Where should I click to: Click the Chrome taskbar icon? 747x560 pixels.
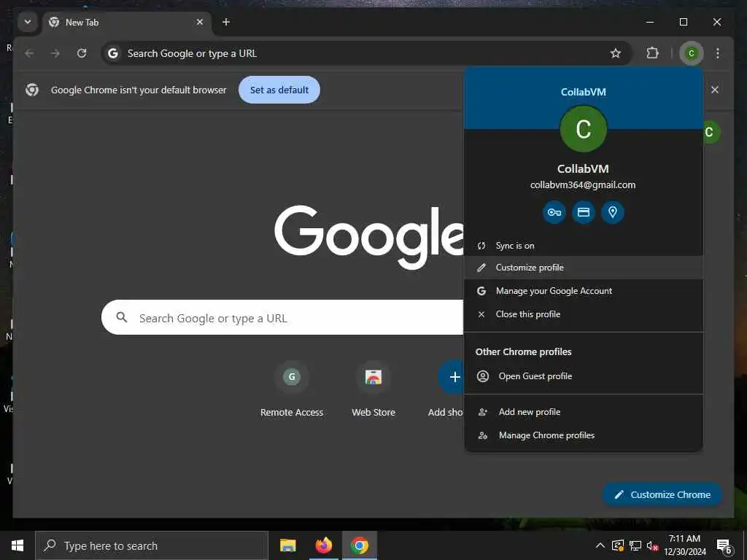(x=360, y=545)
